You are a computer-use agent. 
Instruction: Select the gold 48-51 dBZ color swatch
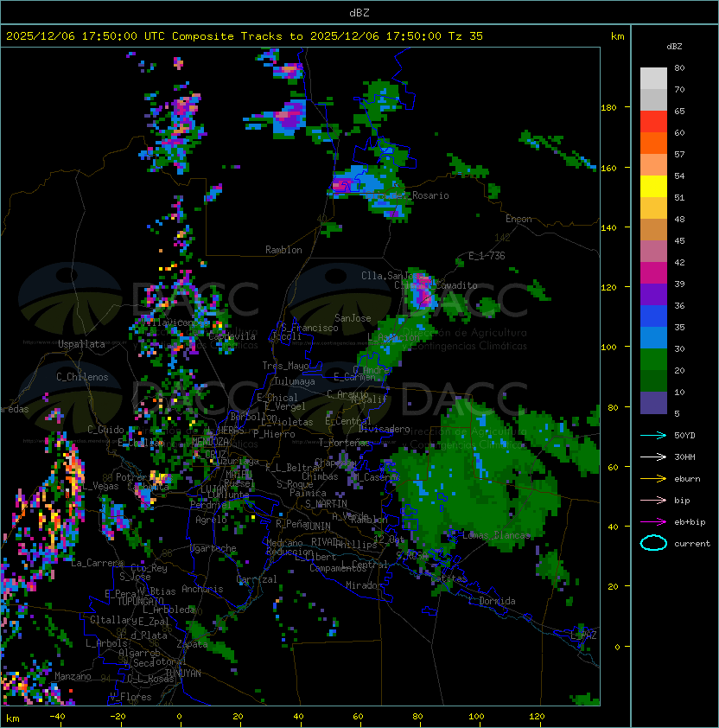click(653, 208)
